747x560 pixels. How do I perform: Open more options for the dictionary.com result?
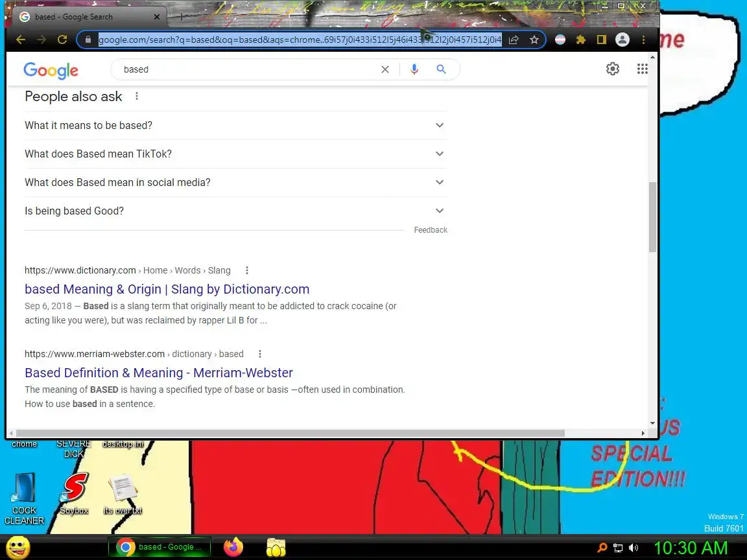(247, 270)
